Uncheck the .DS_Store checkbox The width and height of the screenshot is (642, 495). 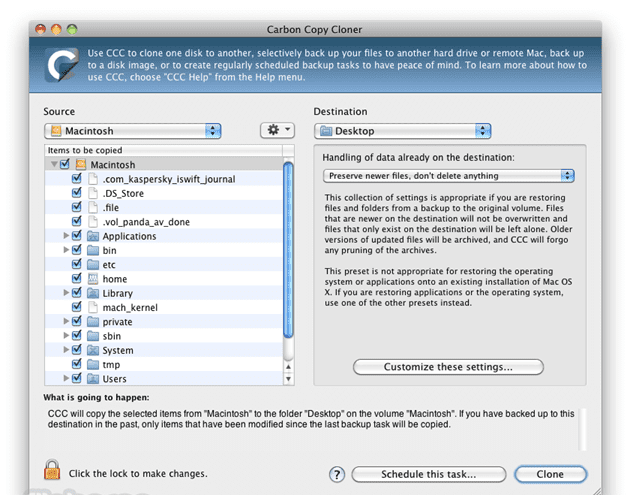(77, 192)
